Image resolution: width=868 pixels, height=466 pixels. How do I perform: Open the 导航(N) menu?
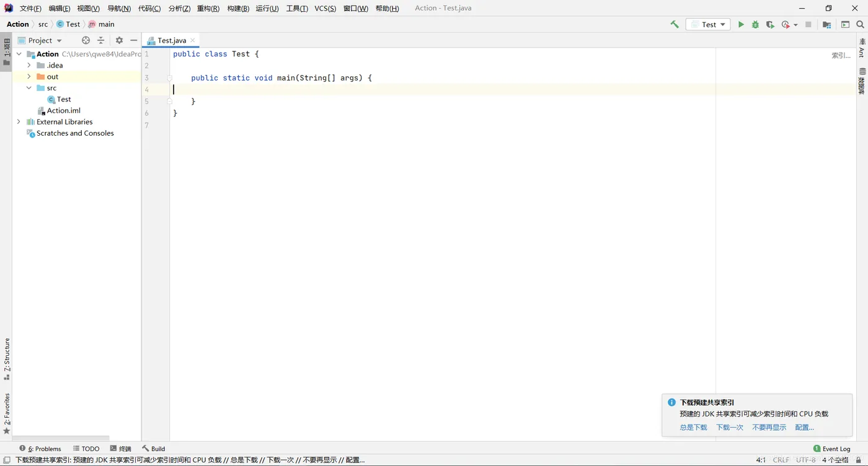[x=119, y=8]
